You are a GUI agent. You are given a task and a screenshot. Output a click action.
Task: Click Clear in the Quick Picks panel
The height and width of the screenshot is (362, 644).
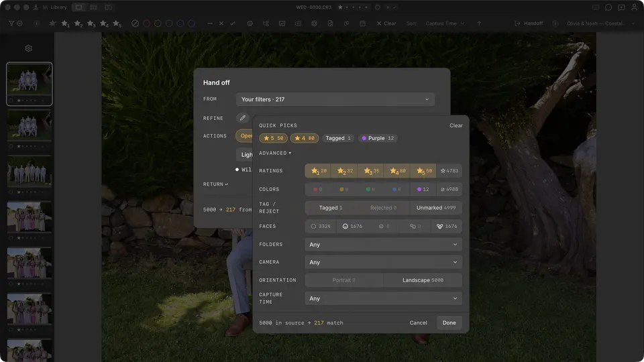coord(456,125)
